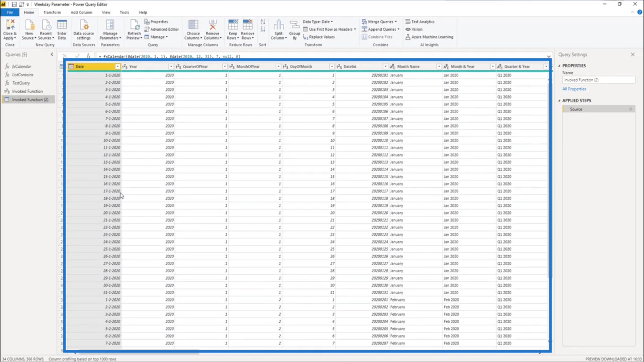
Task: Collapse the PROPERTIES section
Action: (x=559, y=66)
